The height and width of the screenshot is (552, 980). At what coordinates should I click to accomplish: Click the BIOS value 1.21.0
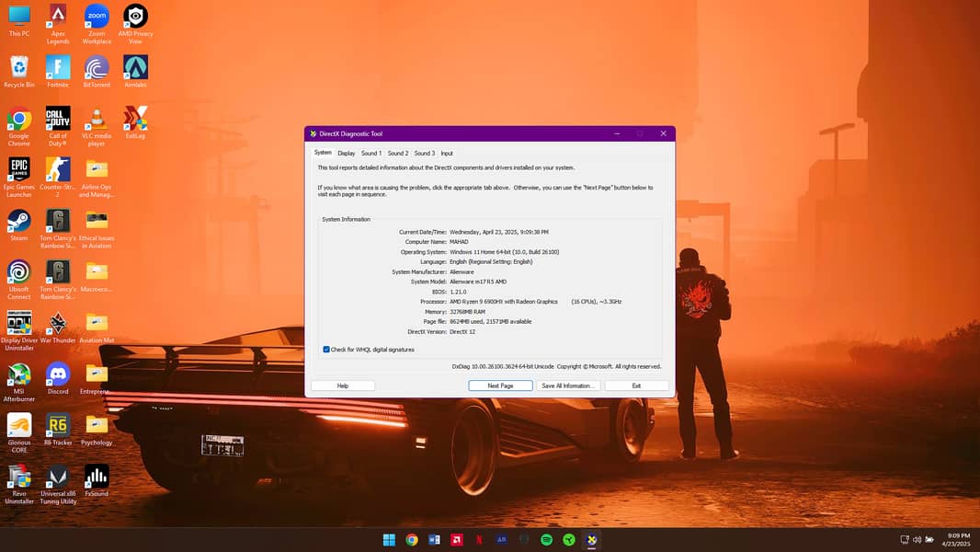(x=458, y=292)
